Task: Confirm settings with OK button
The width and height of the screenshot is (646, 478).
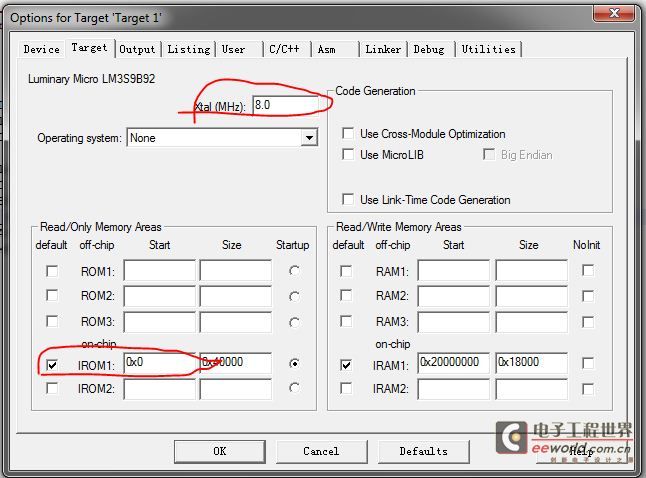Action: (220, 452)
